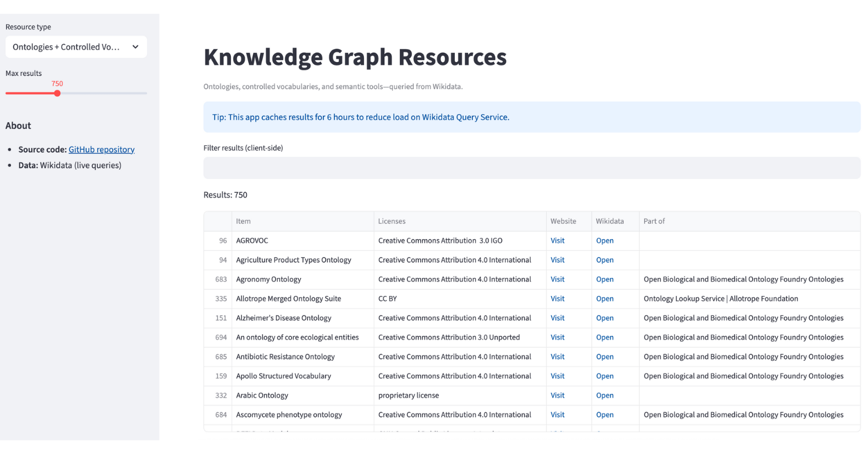Select the Agronomy Ontology table row
The width and height of the screenshot is (868, 454).
[x=347, y=279]
